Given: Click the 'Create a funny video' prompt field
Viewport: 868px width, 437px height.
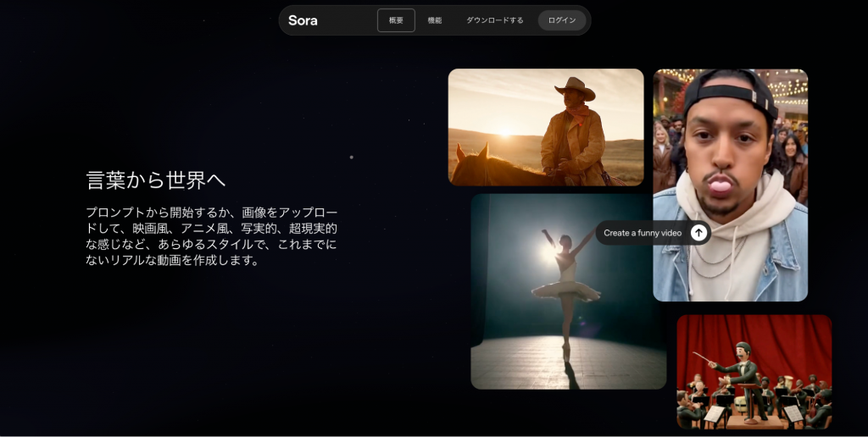Looking at the screenshot, I should click(x=654, y=233).
